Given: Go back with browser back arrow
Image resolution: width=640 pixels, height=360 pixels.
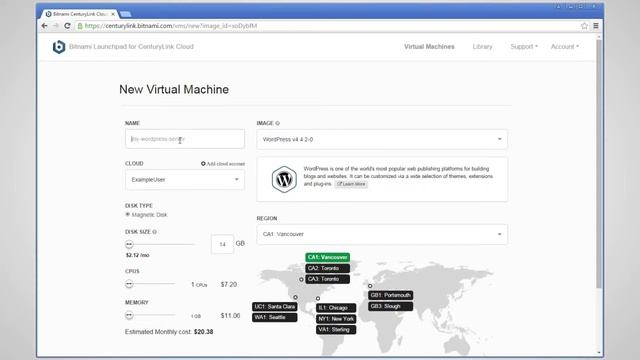Looking at the screenshot, I should coord(44,26).
